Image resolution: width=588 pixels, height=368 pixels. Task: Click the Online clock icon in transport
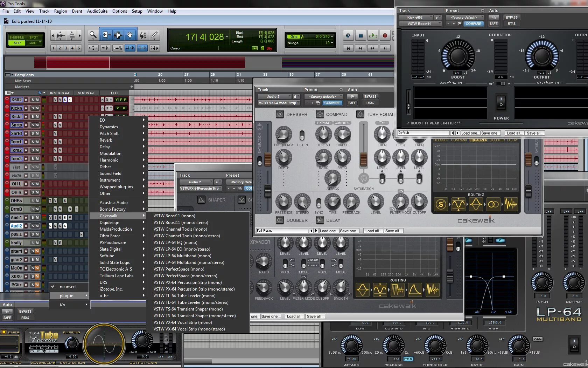pyautogui.click(x=348, y=35)
